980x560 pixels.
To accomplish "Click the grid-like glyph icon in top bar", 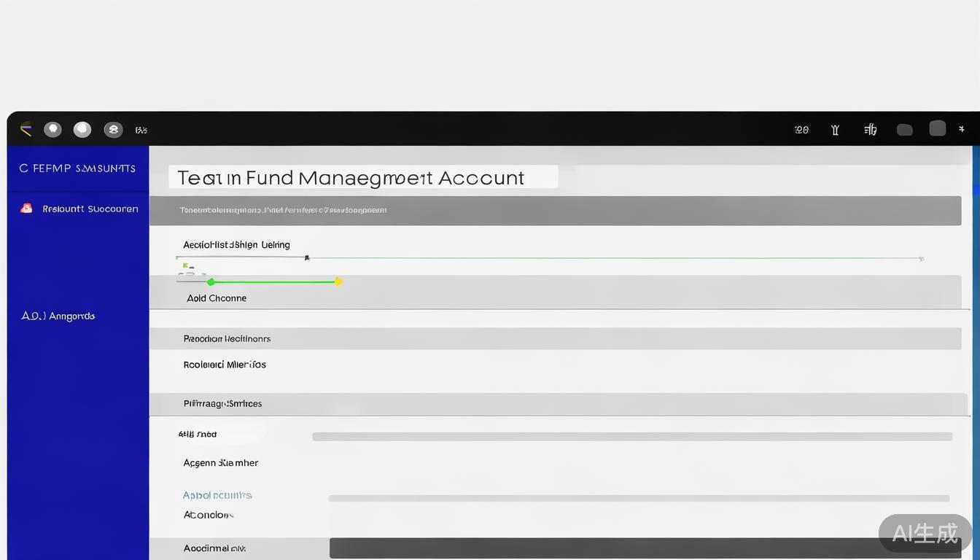I will tap(870, 130).
